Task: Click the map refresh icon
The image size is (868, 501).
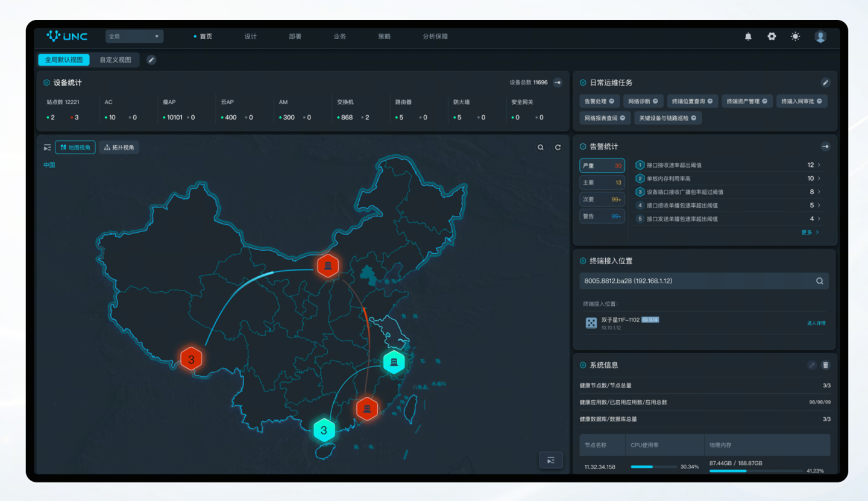Action: point(558,148)
